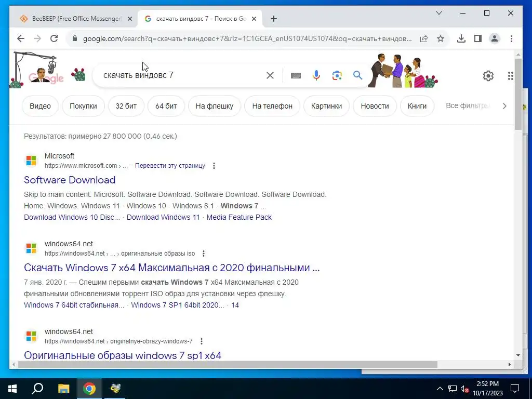The image size is (532, 399).
Task: Apply the На телефон filter
Action: (272, 106)
